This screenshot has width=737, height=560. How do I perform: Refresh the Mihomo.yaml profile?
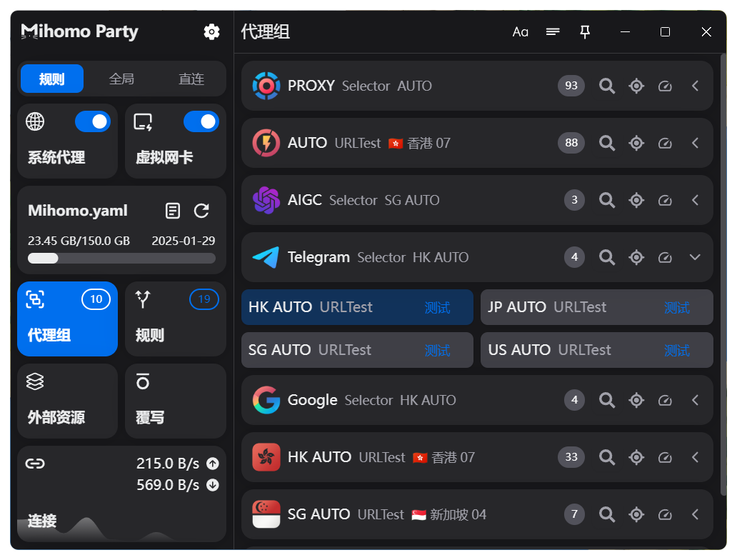point(202,211)
